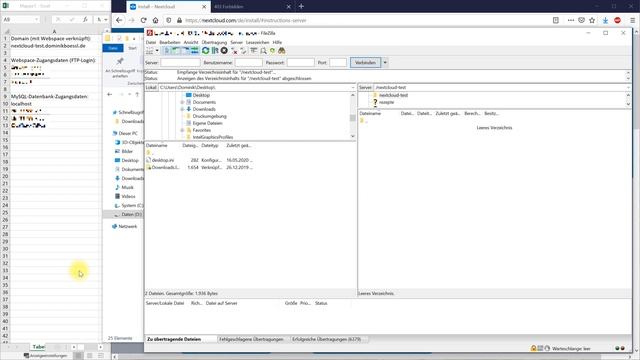Open the quickconnect history dropdown arrow
The image size is (640, 360).
[385, 62]
